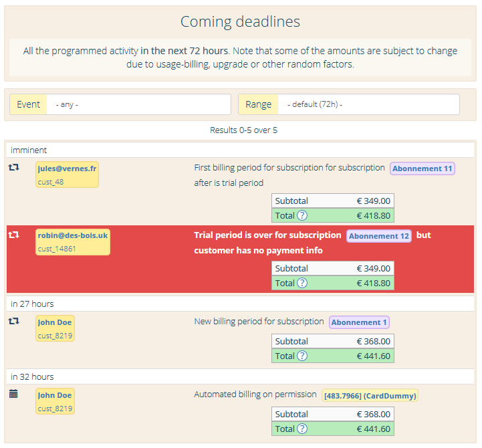This screenshot has height=448, width=482.
Task: Click the cust_14861 customer ID
Action: 57,249
